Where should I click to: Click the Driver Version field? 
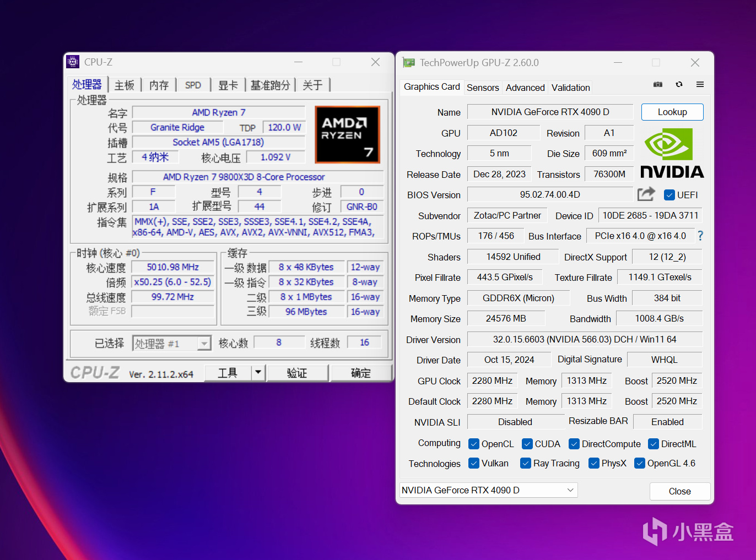pyautogui.click(x=585, y=339)
